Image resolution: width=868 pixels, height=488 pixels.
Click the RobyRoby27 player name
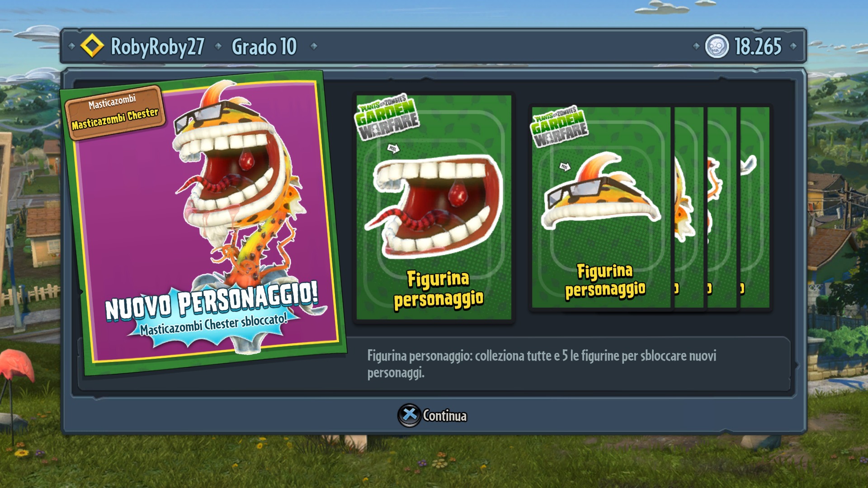[157, 47]
